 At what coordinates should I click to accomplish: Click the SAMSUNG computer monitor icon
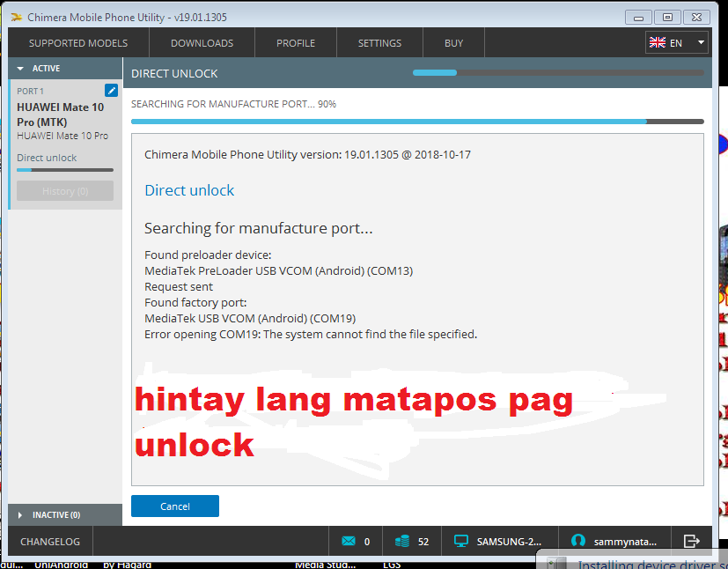pyautogui.click(x=461, y=541)
